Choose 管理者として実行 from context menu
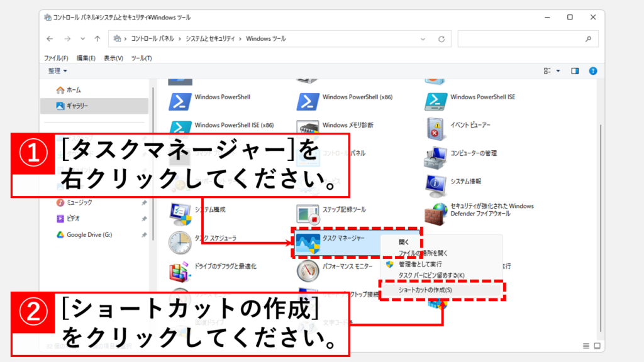Image resolution: width=644 pixels, height=362 pixels. [x=419, y=265]
